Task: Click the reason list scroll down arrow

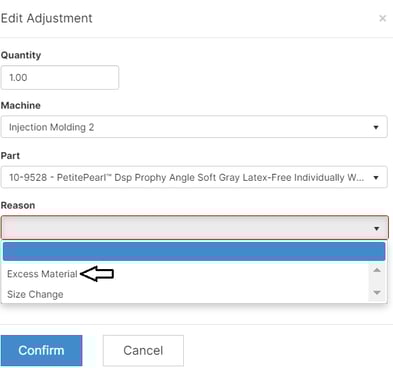Action: [377, 293]
